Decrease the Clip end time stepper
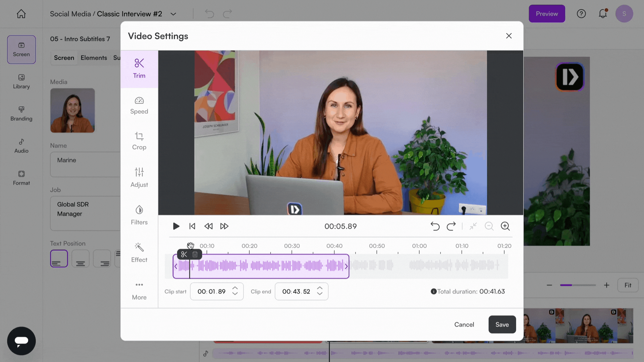The height and width of the screenshot is (362, 644). (320, 294)
